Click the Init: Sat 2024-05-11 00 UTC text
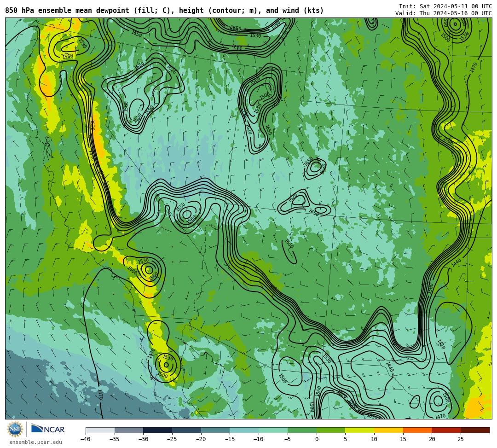Viewport: 497px width, 448px height. point(445,6)
